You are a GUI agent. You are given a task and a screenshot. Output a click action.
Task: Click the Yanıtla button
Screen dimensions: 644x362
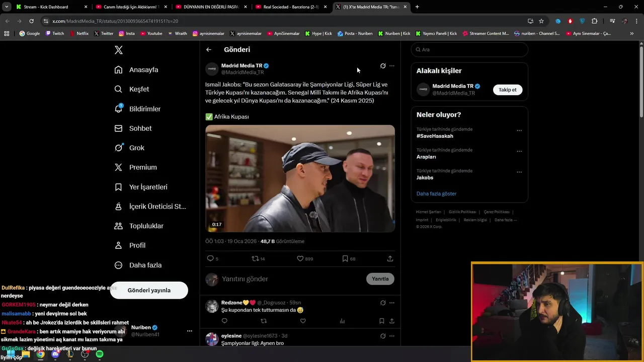point(380,279)
